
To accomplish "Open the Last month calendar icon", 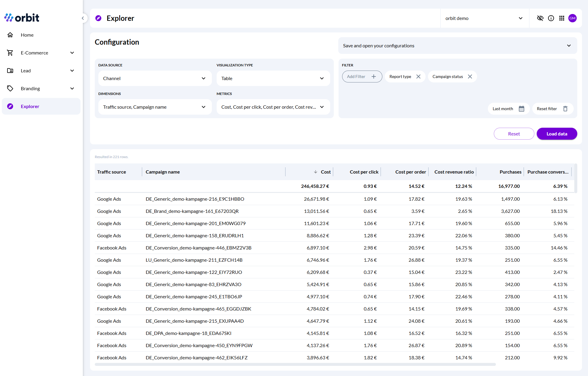I will tap(522, 109).
